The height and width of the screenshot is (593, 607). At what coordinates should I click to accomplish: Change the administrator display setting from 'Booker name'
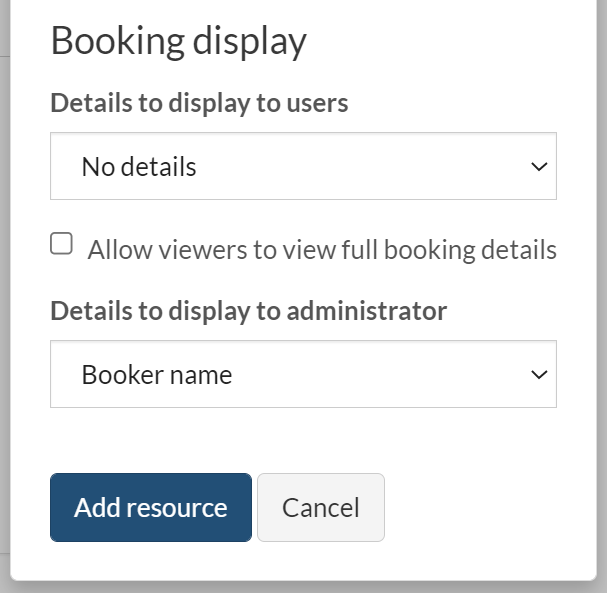pyautogui.click(x=302, y=374)
